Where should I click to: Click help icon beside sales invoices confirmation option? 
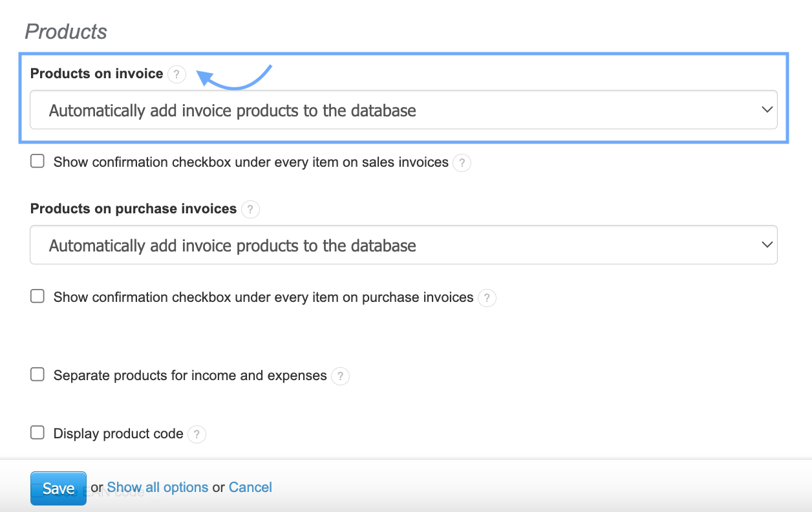462,163
